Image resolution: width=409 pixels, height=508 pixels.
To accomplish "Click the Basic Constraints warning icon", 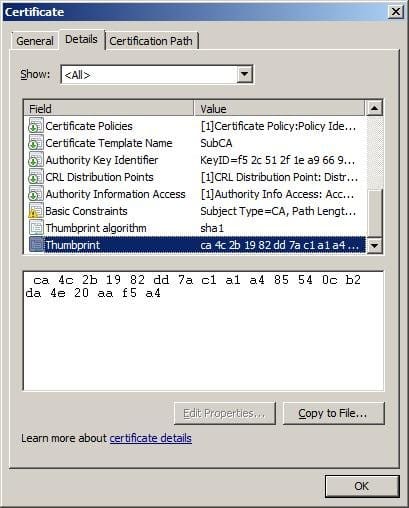I will click(36, 211).
